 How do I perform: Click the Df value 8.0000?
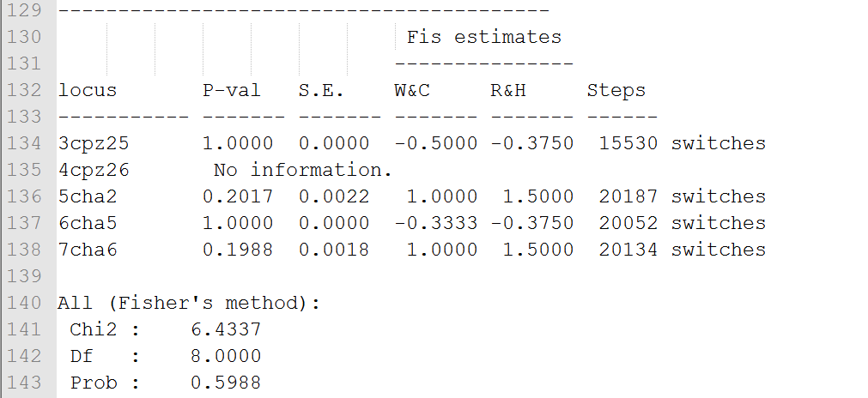(x=226, y=356)
